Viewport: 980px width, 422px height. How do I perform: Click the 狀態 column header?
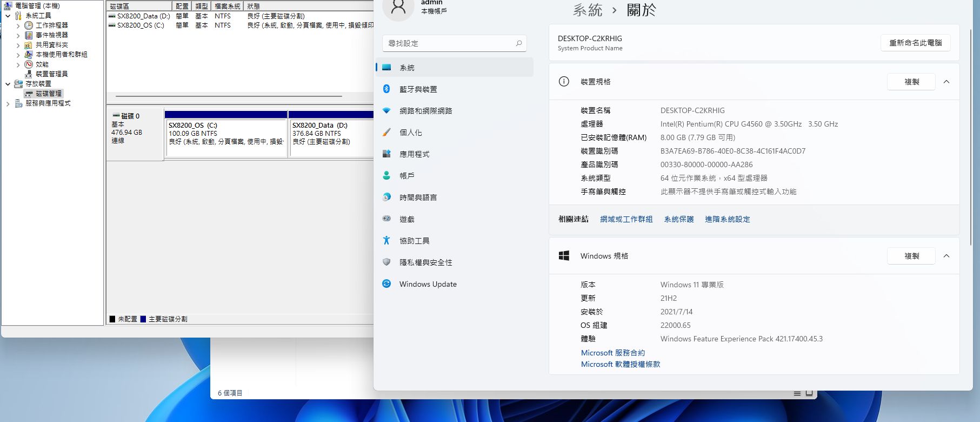(x=308, y=6)
